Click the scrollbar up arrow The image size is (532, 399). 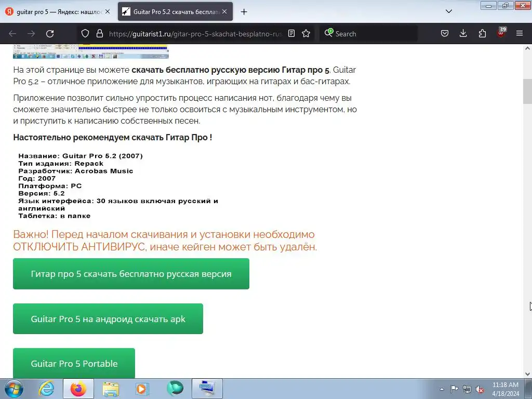(527, 48)
